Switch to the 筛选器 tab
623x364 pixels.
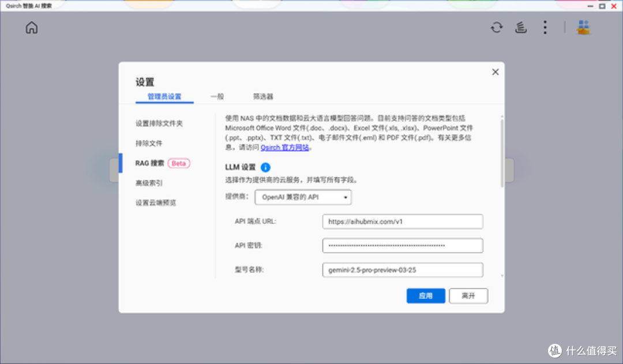point(263,96)
